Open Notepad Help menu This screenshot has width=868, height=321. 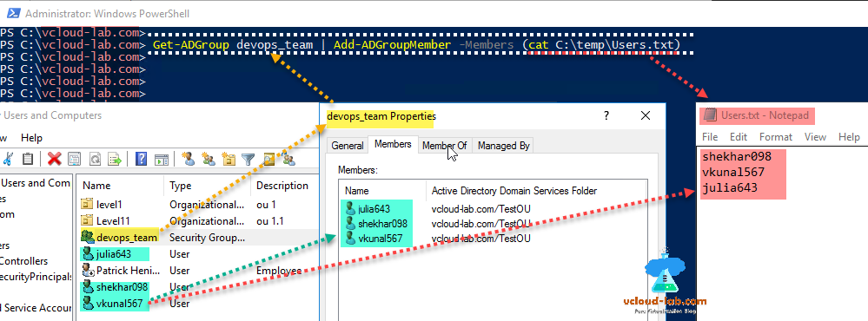coord(849,137)
